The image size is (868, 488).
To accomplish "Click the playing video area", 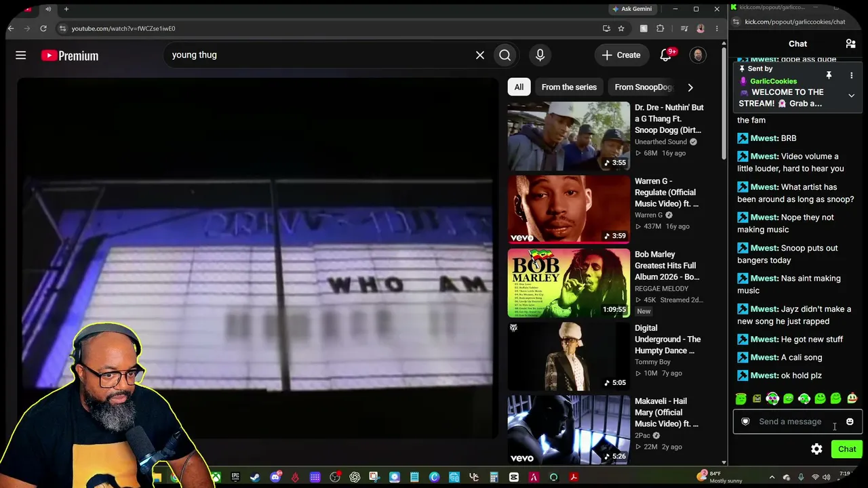I will tap(258, 258).
